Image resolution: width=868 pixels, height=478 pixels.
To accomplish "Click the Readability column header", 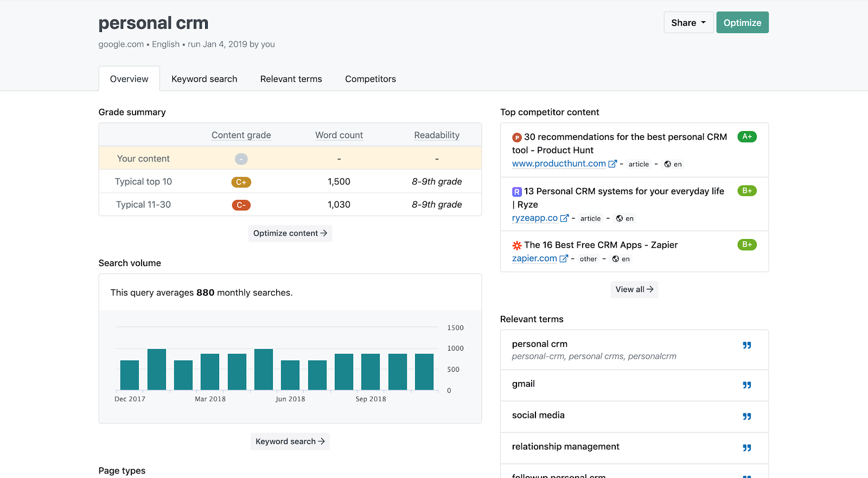I will [437, 135].
